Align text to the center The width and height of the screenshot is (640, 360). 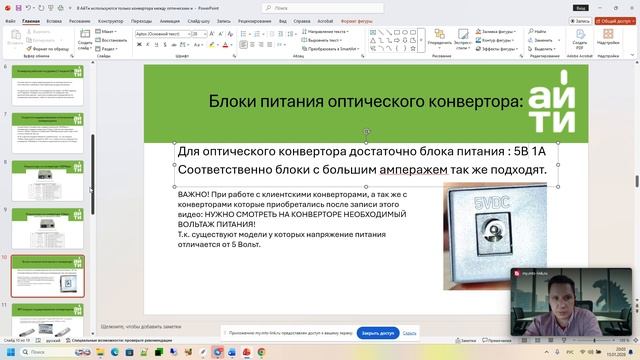252,44
